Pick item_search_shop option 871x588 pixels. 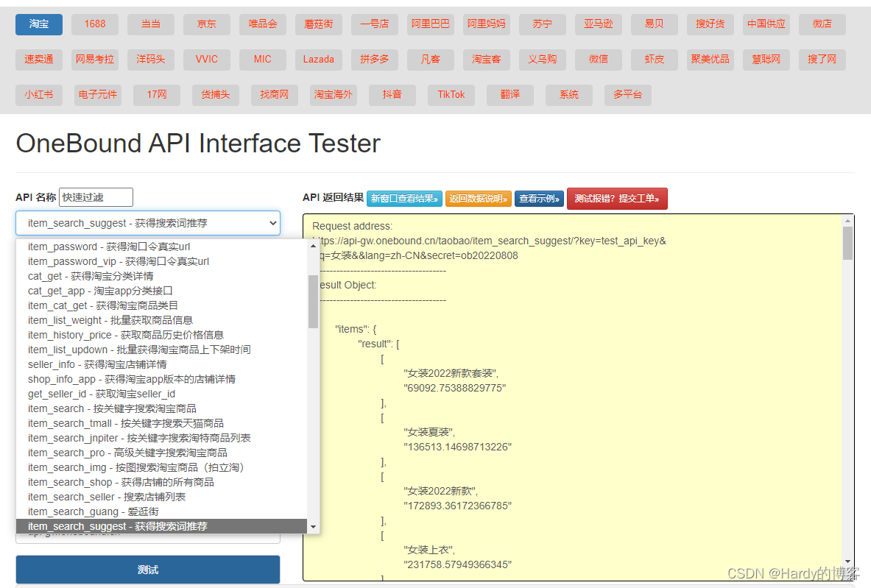162,482
